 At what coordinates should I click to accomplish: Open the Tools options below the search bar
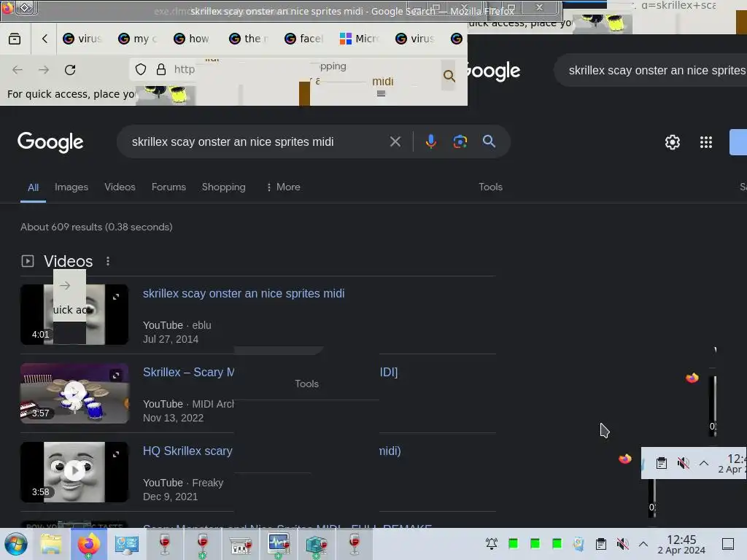click(x=490, y=187)
